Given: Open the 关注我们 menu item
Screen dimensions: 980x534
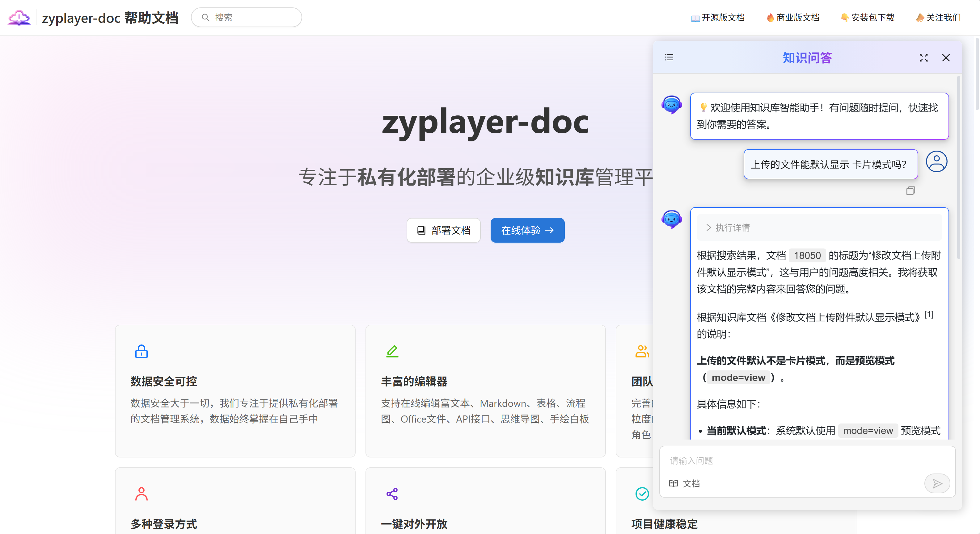Looking at the screenshot, I should pos(939,18).
